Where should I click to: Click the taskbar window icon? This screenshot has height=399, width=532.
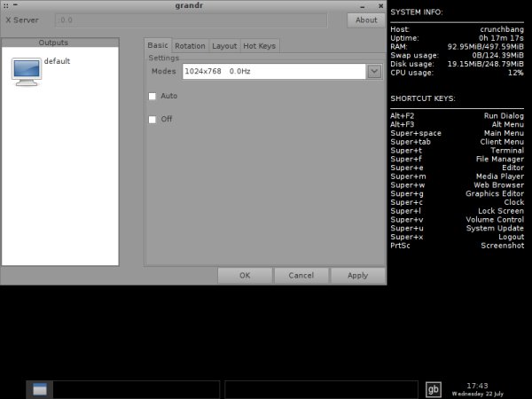click(40, 389)
